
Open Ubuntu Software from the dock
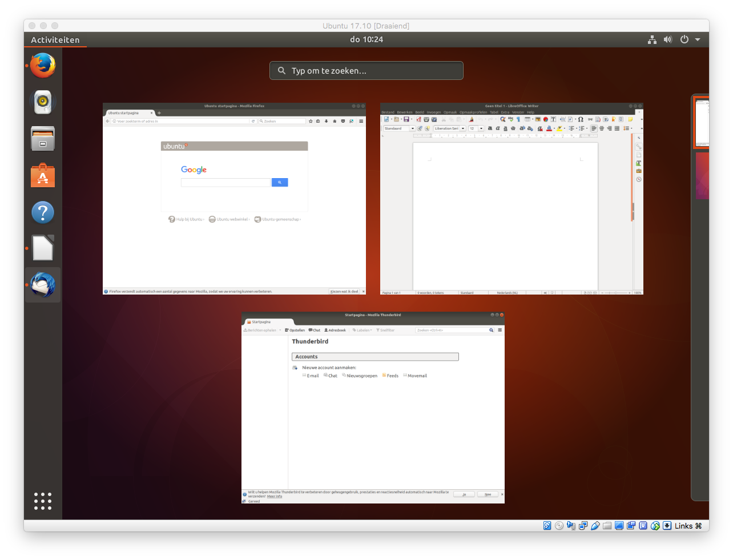pyautogui.click(x=43, y=176)
